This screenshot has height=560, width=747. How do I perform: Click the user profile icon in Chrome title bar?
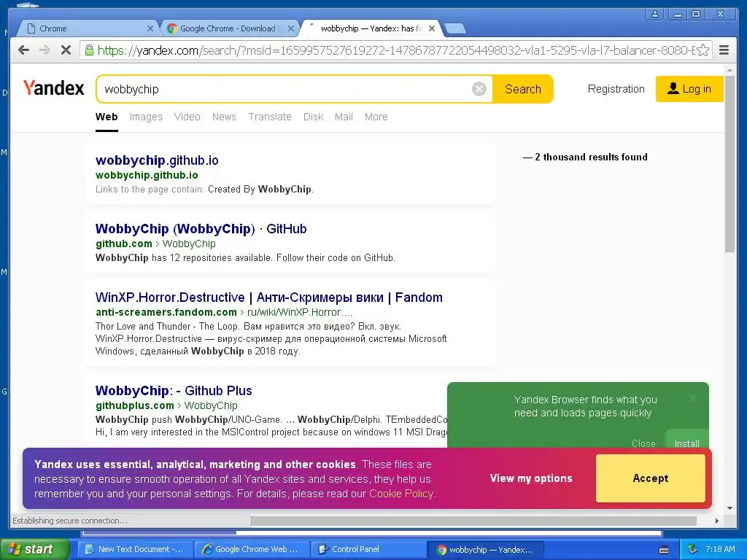click(655, 14)
